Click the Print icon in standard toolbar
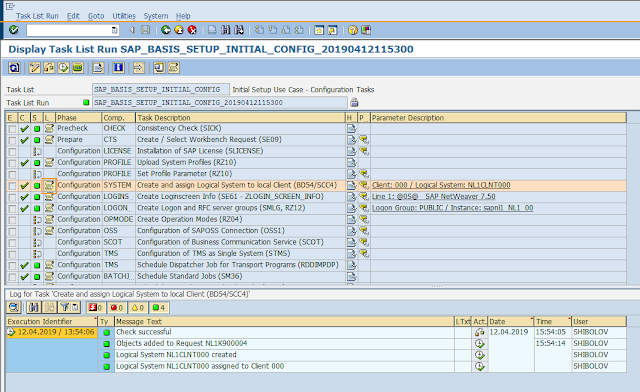This screenshot has height=392, width=640. 212,30
